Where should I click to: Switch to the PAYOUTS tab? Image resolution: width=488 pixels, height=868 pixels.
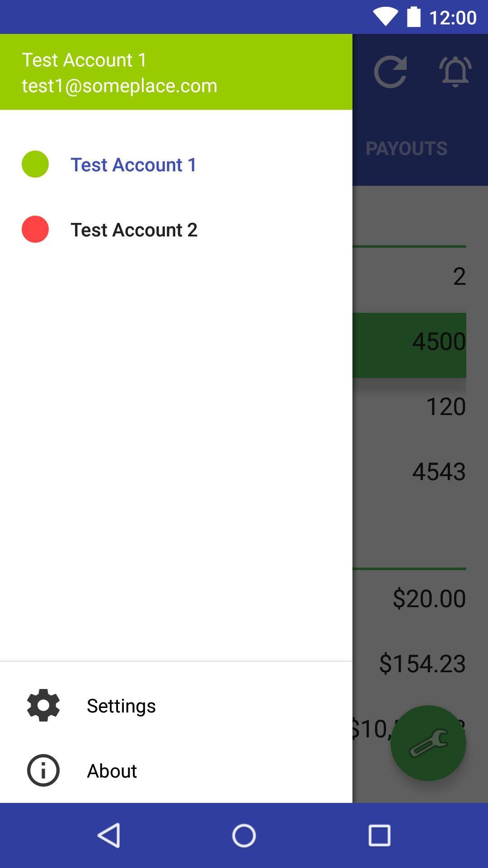pos(407,148)
